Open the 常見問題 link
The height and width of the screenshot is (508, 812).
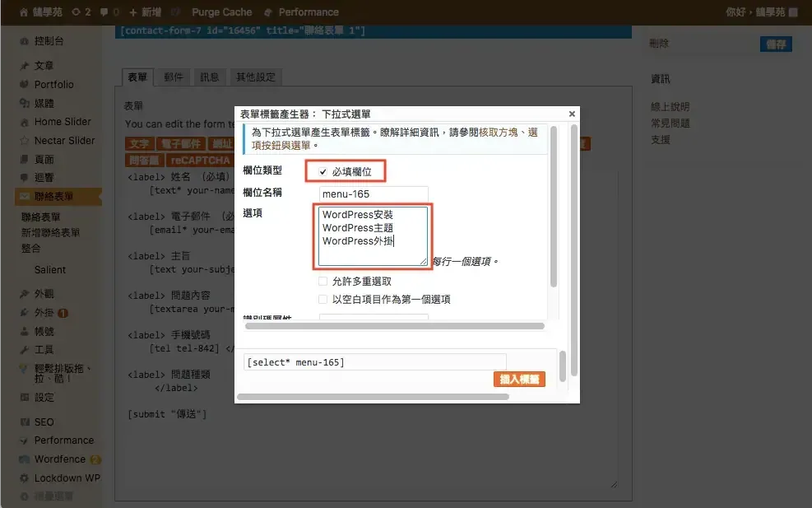click(670, 124)
